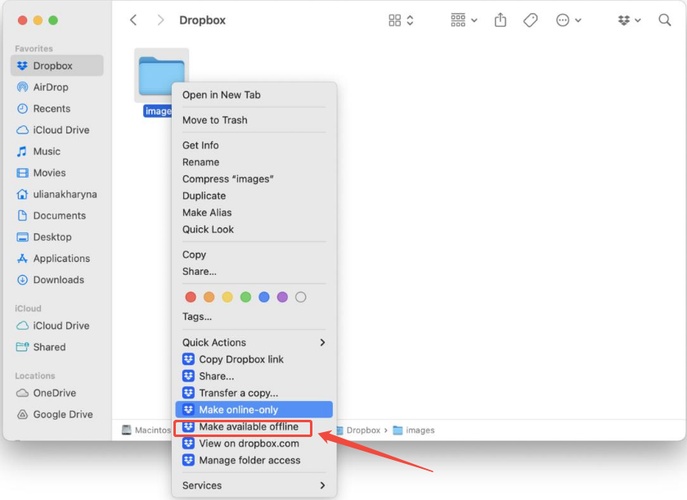Open Desktop in the sidebar
The image size is (687, 500).
[57, 237]
